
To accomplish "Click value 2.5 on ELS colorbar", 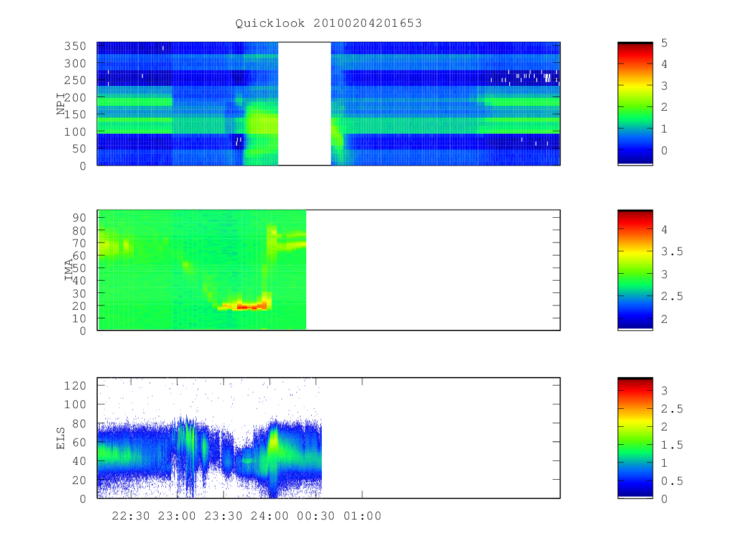I will coord(671,409).
